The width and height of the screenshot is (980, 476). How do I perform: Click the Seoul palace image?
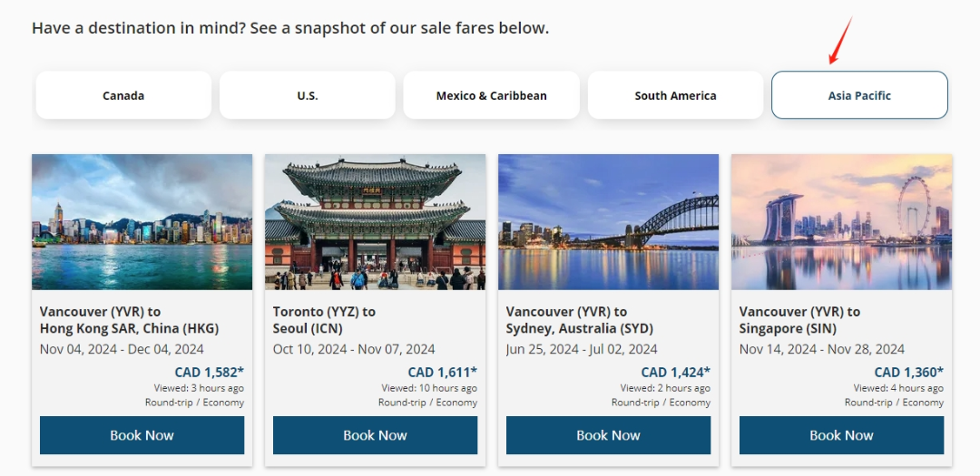375,222
